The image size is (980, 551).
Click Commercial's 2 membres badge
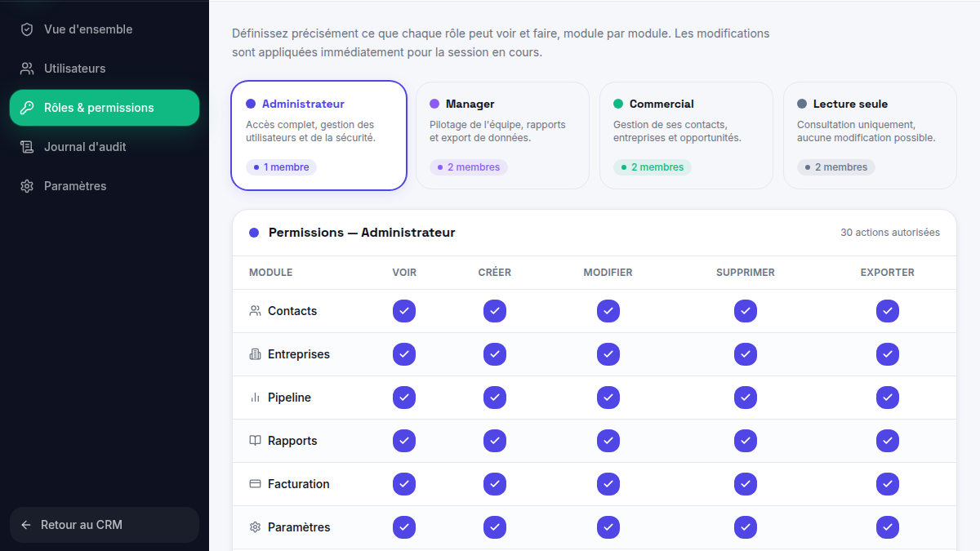(x=653, y=167)
